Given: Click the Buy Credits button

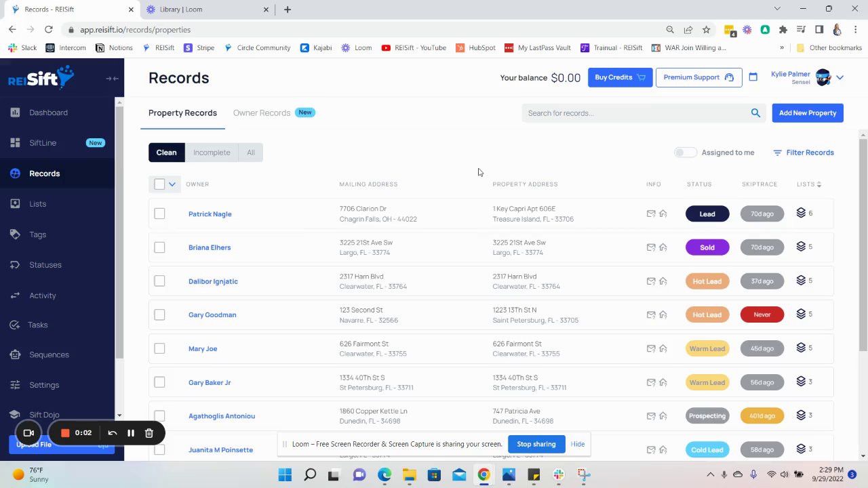Looking at the screenshot, I should pyautogui.click(x=620, y=77).
